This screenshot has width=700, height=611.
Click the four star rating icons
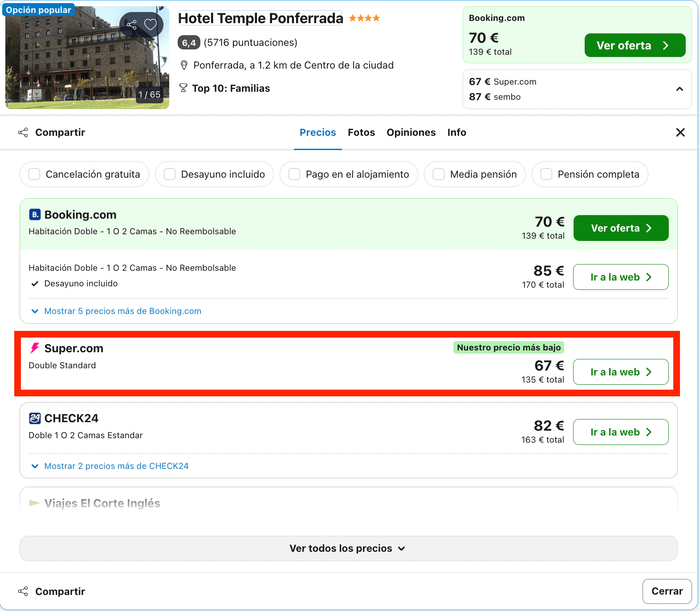[364, 18]
